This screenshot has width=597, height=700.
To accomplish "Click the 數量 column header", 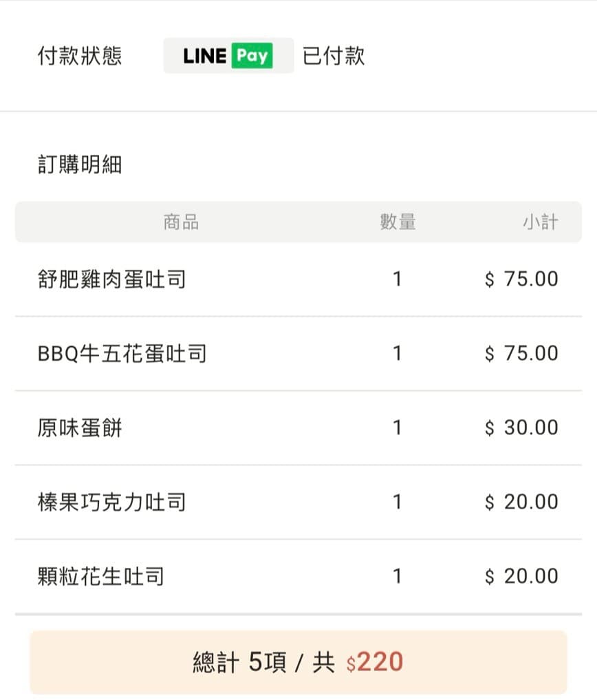I will (398, 222).
